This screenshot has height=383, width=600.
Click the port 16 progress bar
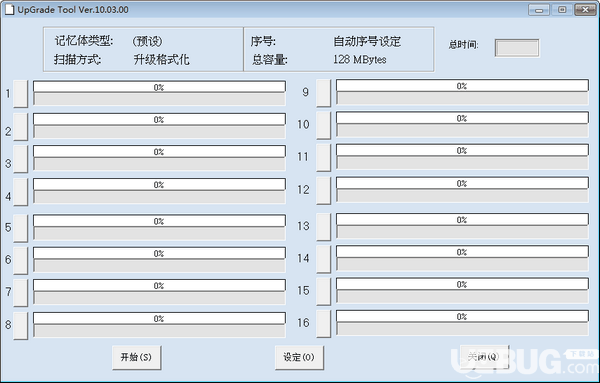coord(462,316)
